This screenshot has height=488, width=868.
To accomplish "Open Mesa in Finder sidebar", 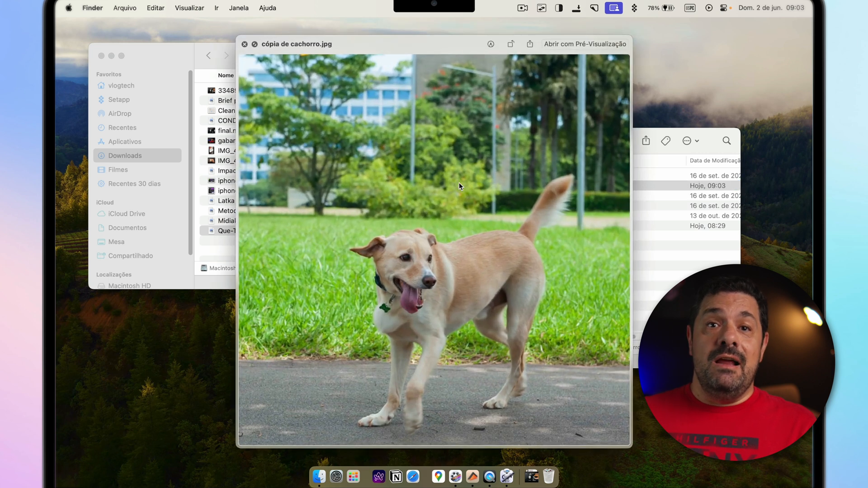I will (x=116, y=242).
